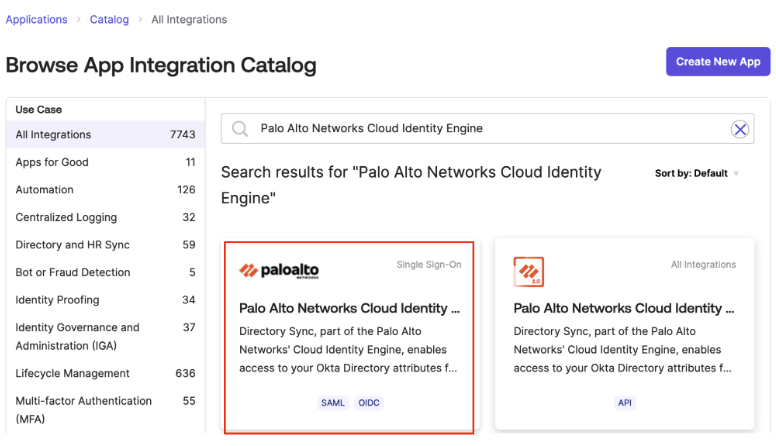Select Identity Governance and Administration category
Screen dimensions: 776x446
tap(105, 337)
